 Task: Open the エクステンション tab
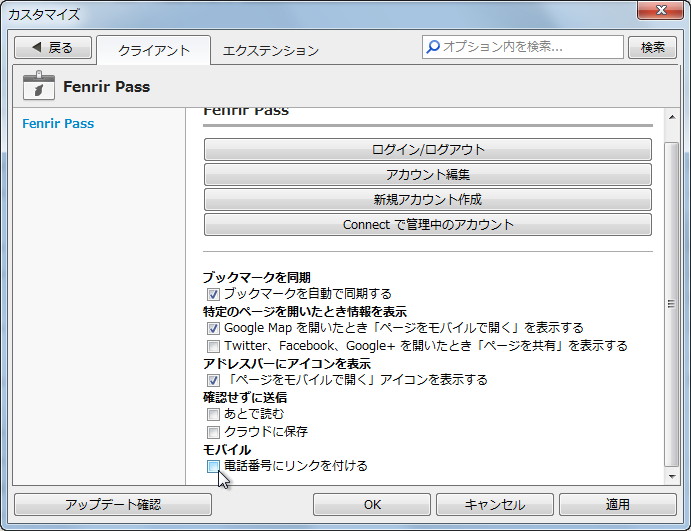coord(270,51)
